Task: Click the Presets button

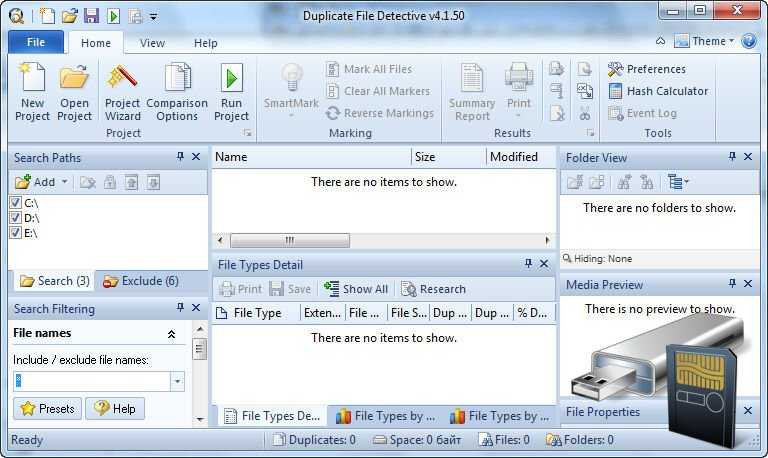Action: point(48,409)
